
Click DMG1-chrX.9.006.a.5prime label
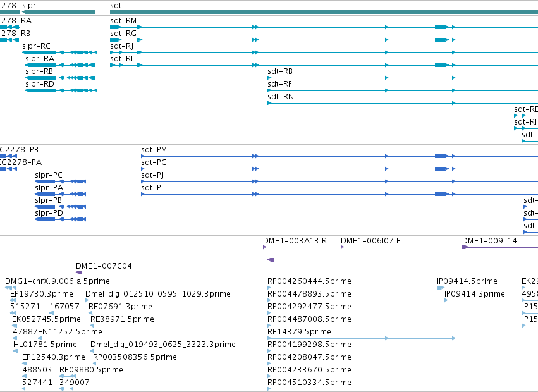58,281
